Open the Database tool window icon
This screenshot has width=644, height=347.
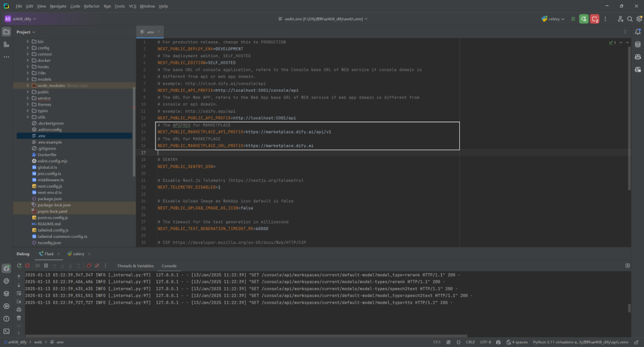coord(638,44)
